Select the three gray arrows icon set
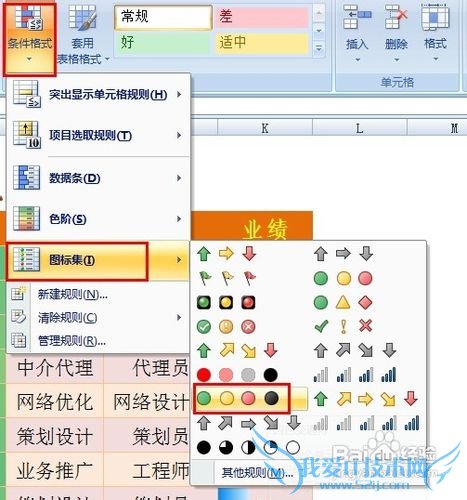The width and height of the screenshot is (467, 500). (343, 254)
